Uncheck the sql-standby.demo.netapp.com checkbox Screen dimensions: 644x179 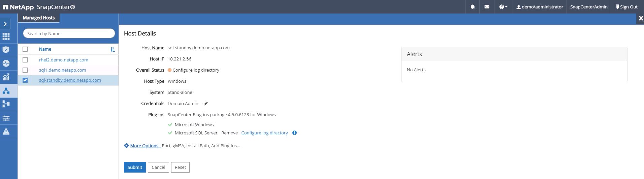25,80
